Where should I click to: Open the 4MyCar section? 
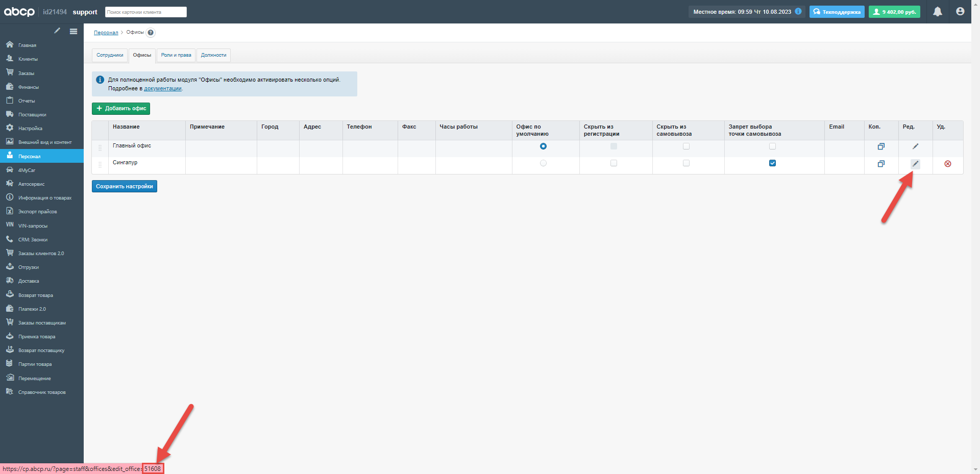[x=42, y=170]
